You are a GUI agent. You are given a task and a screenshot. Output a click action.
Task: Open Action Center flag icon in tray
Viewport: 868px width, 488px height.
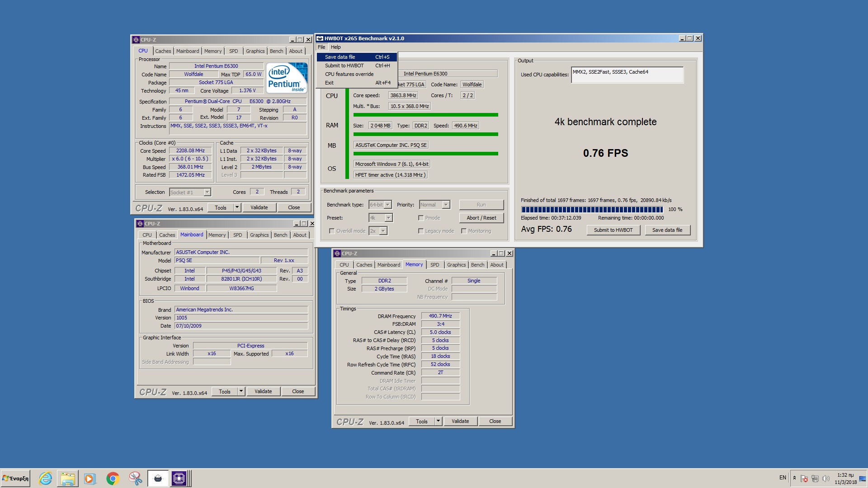coord(804,479)
